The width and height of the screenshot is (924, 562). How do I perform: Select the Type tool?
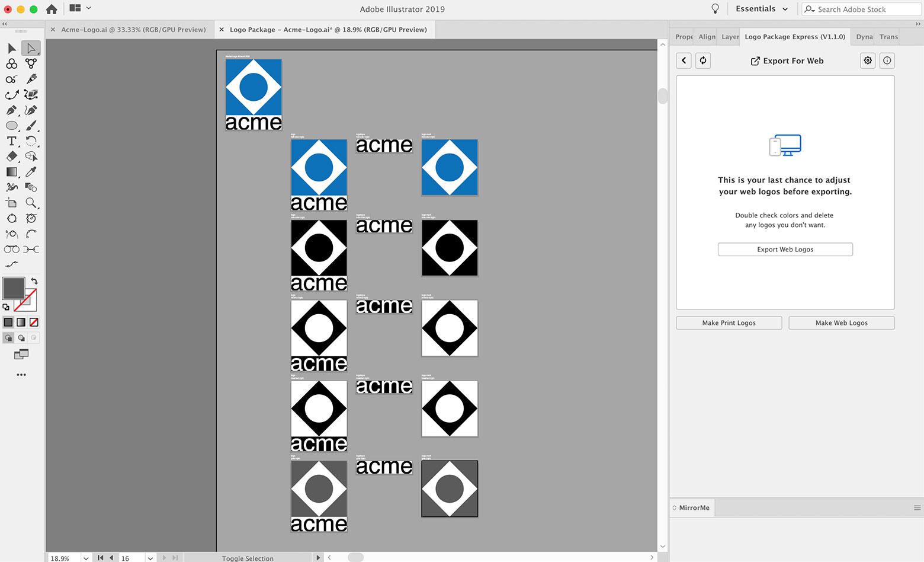11,141
